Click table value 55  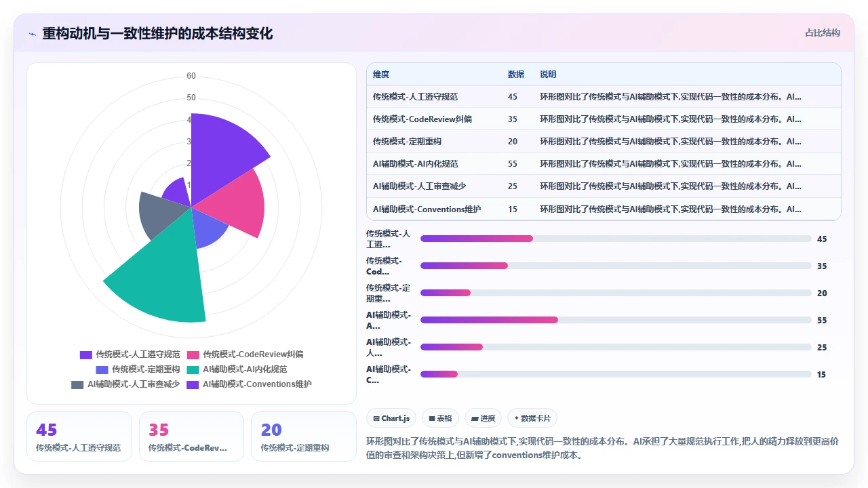click(512, 164)
